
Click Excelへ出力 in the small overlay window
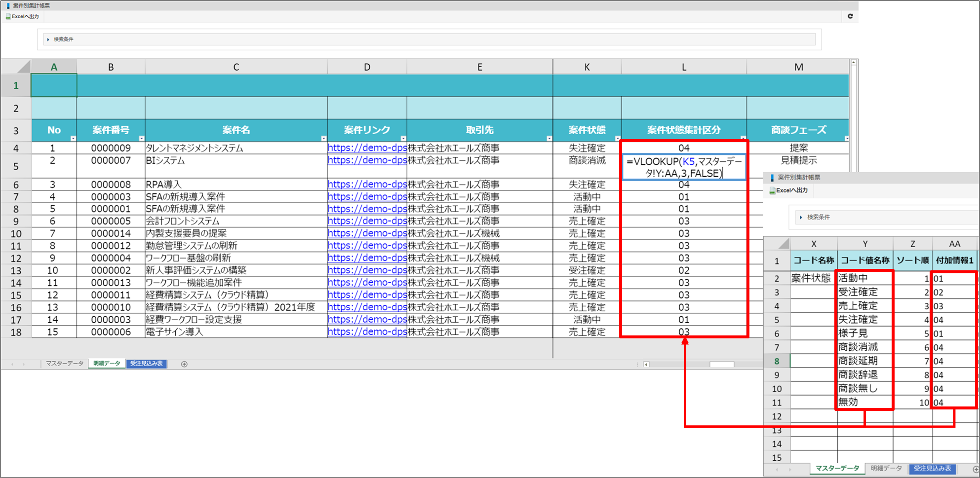point(788,190)
